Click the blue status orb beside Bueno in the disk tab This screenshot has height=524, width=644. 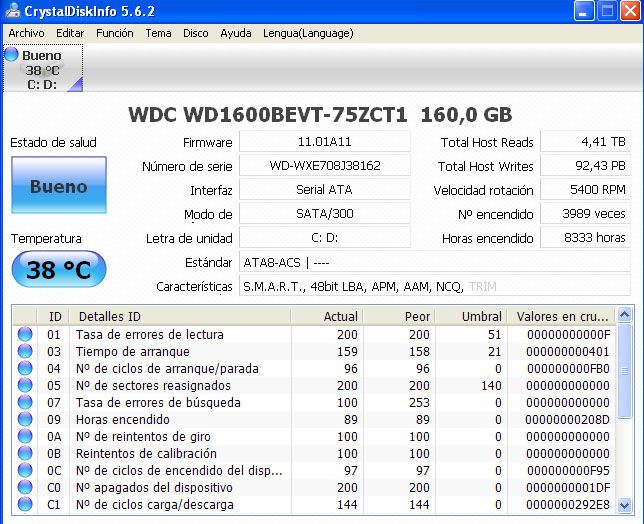[x=12, y=54]
